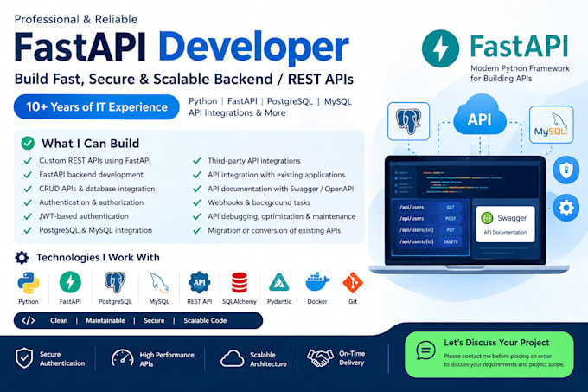The image size is (588, 392).
Task: Click the High Performance speedometer icon
Action: 122,358
